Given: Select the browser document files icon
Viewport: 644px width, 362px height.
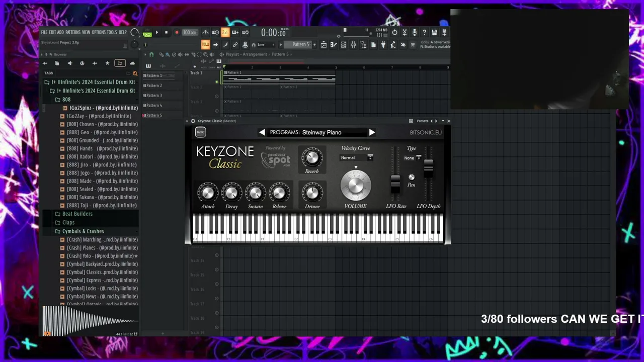Looking at the screenshot, I should [57, 63].
